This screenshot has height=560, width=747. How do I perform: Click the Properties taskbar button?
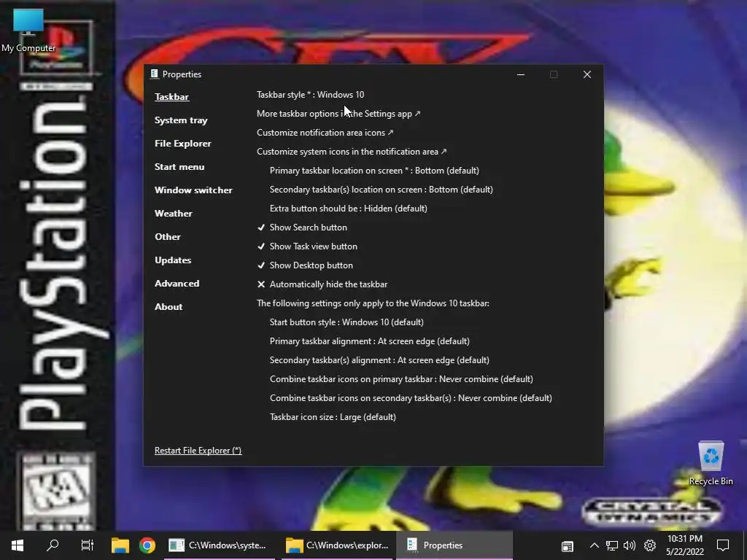pos(454,545)
